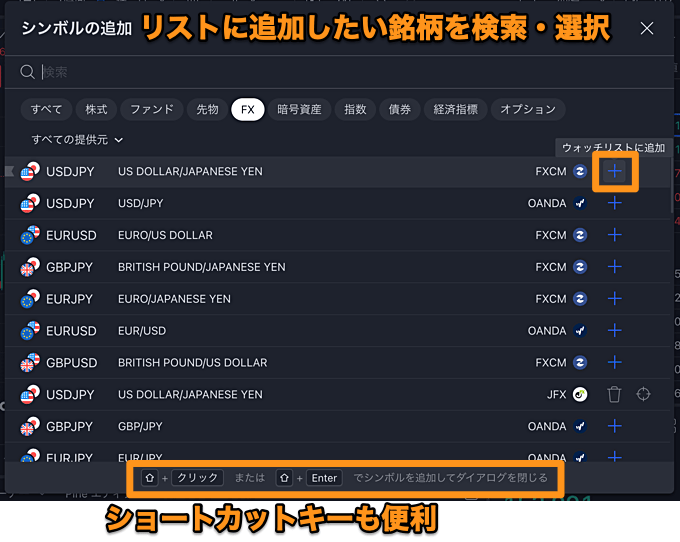Add FXCM USDJPY to watchlist with plus icon
The image size is (680, 542).
[614, 171]
